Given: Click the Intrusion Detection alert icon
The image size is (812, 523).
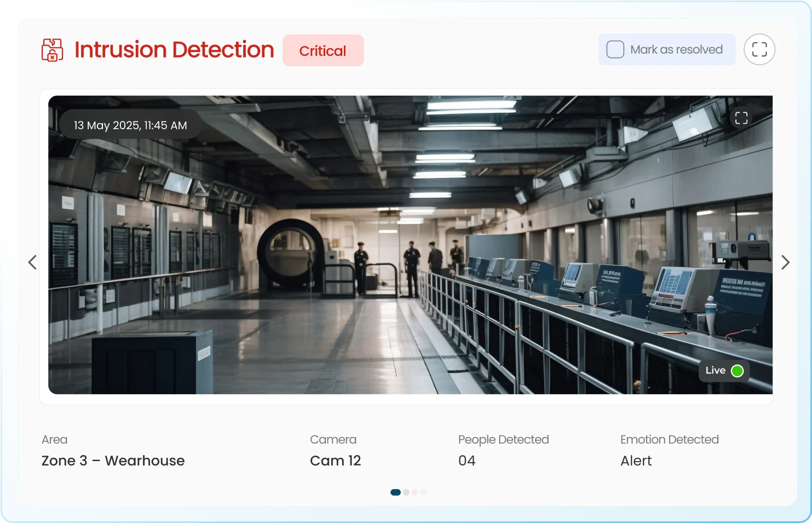Looking at the screenshot, I should coord(52,50).
